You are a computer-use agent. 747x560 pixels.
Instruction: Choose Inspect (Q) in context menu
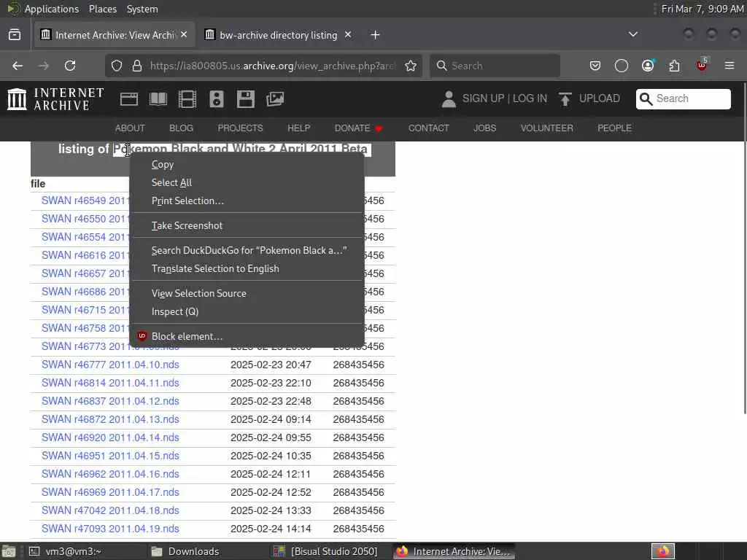247,311
